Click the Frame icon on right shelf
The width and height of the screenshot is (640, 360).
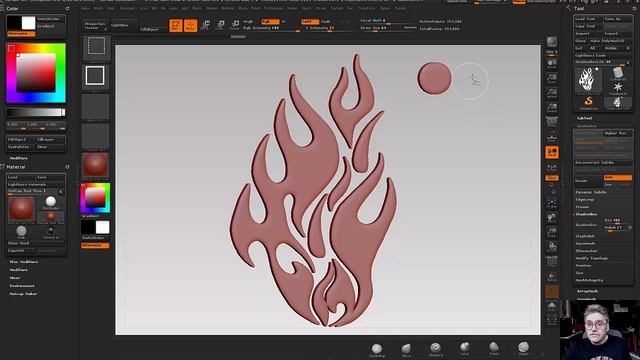(x=552, y=203)
